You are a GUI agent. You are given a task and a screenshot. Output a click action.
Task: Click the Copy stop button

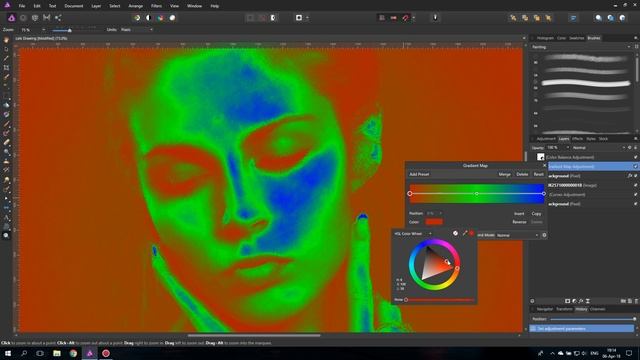pos(536,213)
